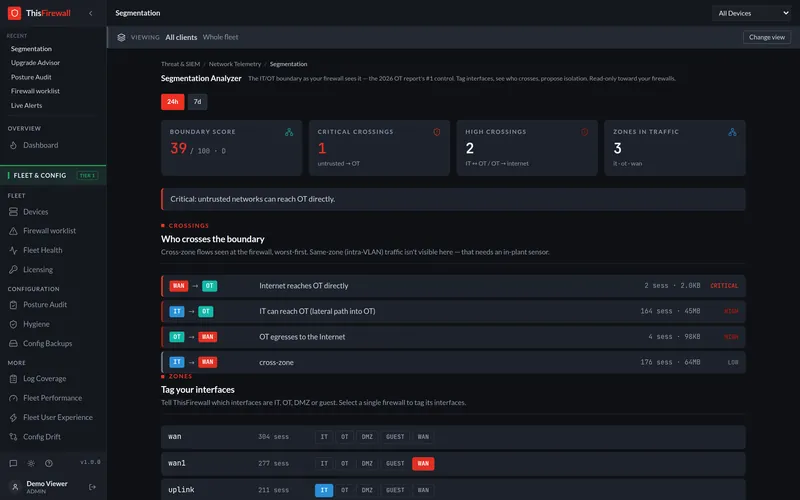Select the 7d time range
The width and height of the screenshot is (800, 500).
click(x=197, y=102)
